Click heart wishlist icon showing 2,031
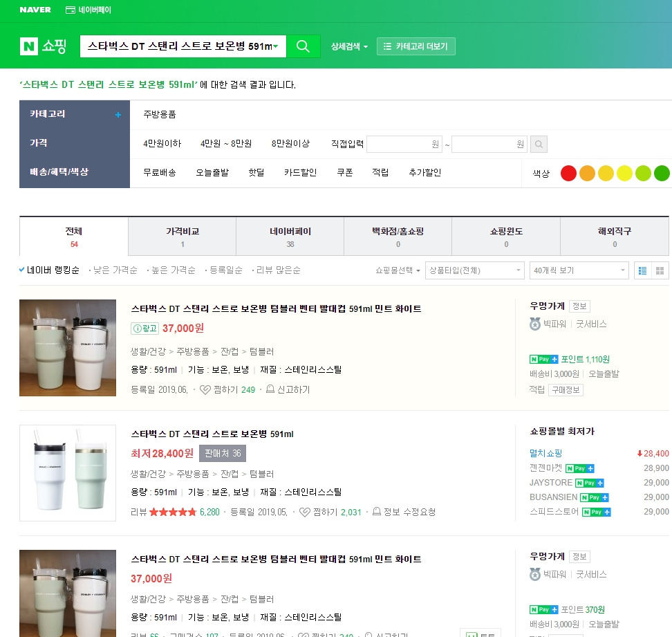672x637 pixels. (x=305, y=513)
